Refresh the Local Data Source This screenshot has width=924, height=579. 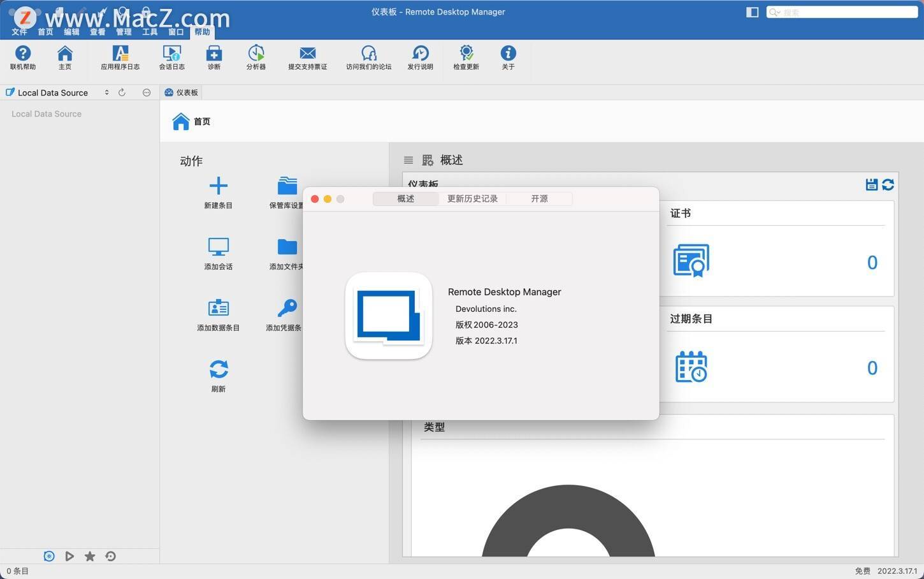122,92
